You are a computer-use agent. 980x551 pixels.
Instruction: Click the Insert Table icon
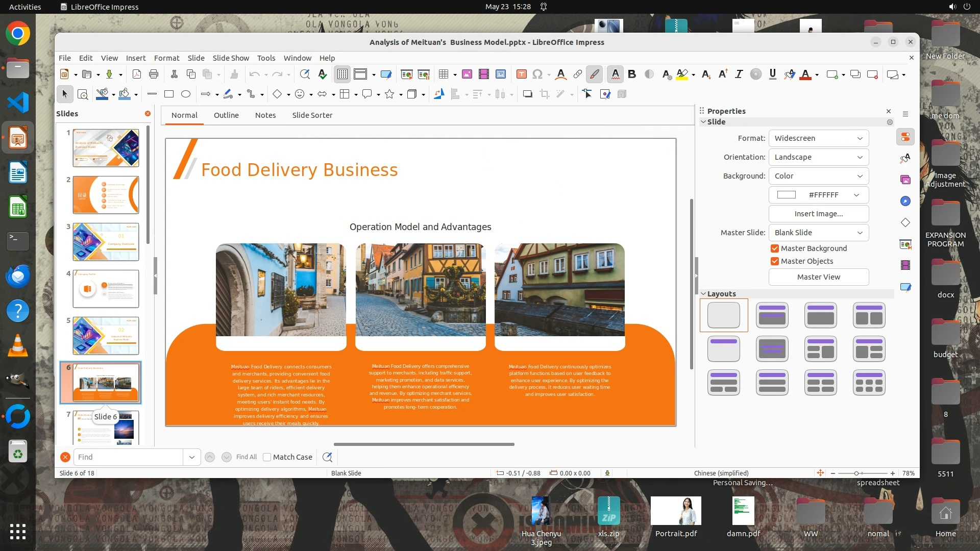[443, 74]
